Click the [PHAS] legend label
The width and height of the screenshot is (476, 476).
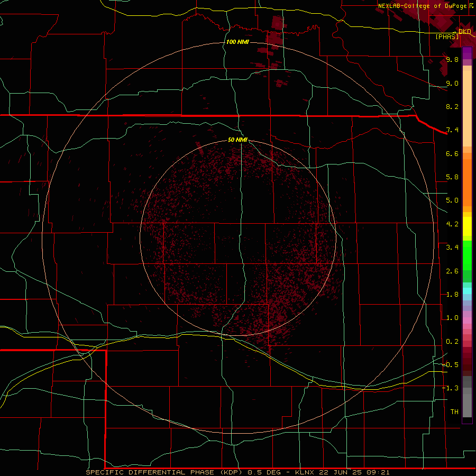(x=447, y=36)
